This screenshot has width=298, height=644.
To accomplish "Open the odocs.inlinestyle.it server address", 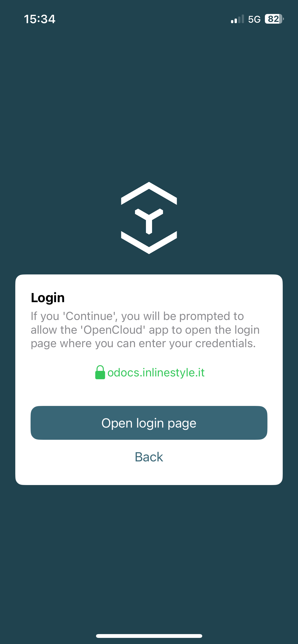I will 156,373.
